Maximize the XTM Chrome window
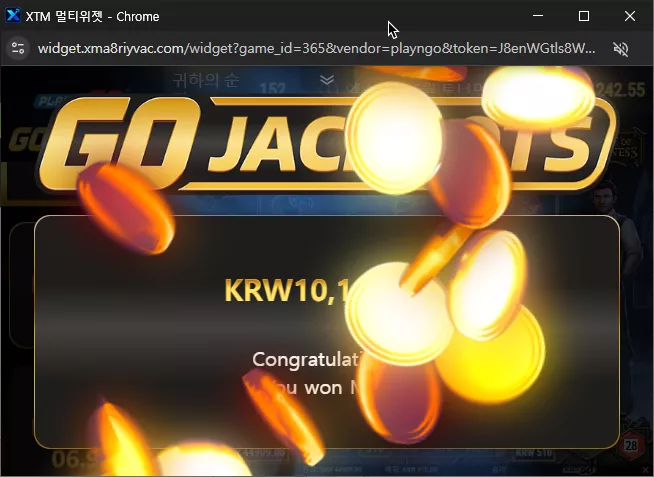This screenshot has width=654, height=477. coord(584,16)
